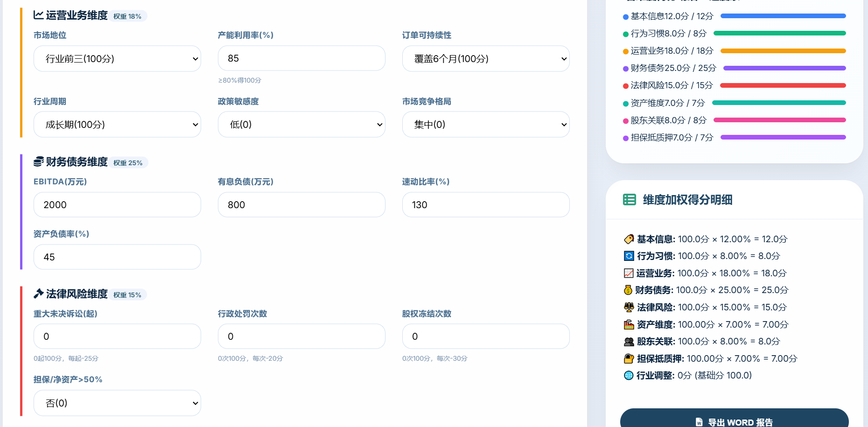Click the 权重 18% badge

(x=127, y=16)
